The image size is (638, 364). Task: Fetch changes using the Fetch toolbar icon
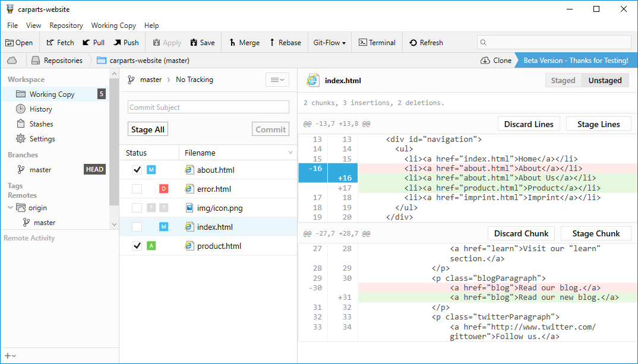59,42
